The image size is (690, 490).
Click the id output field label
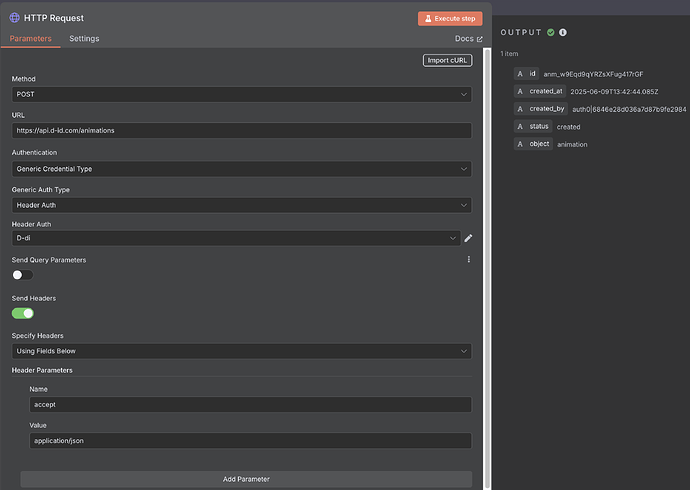532,73
